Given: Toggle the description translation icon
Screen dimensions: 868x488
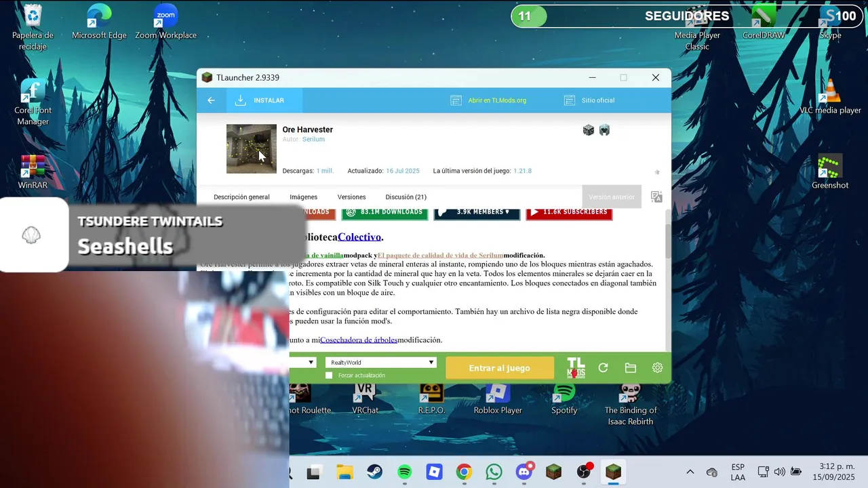Looking at the screenshot, I should (x=656, y=197).
